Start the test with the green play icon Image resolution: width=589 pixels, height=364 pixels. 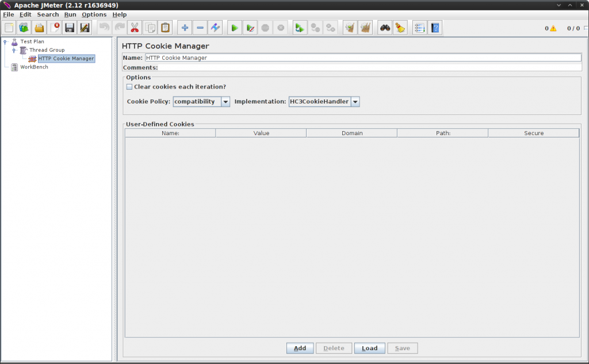234,27
